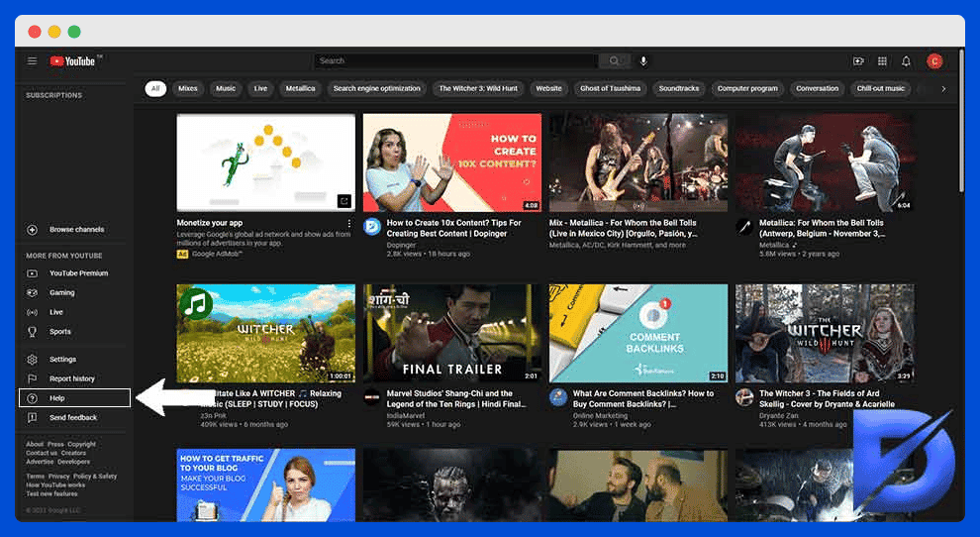Open Test new features footer link

(x=51, y=493)
